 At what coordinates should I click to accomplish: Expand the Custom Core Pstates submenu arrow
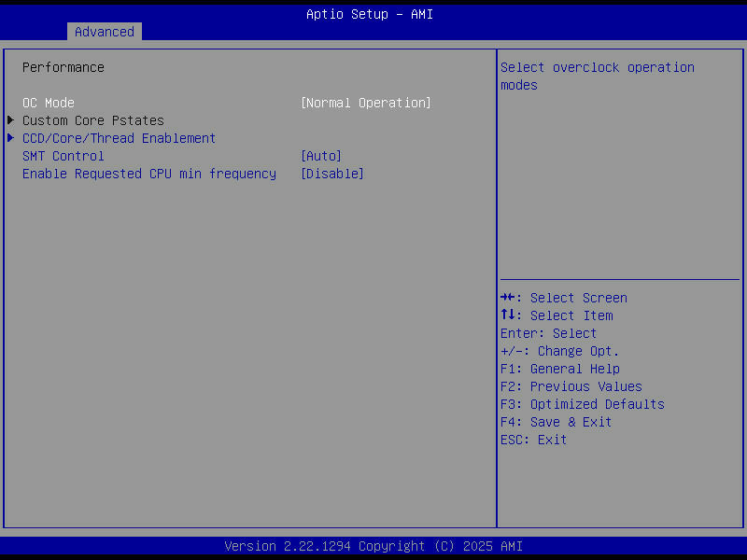pos(10,119)
